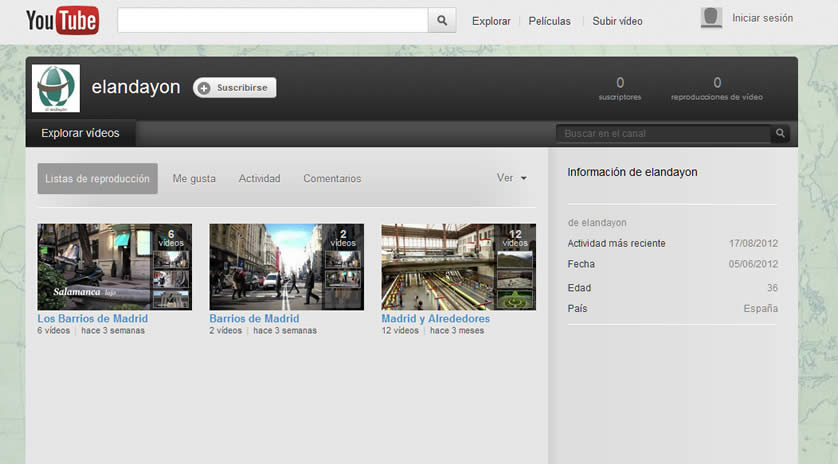Viewport: 838px width, 464px height.
Task: Open the Madrid y Alrededores title link
Action: coord(436,319)
